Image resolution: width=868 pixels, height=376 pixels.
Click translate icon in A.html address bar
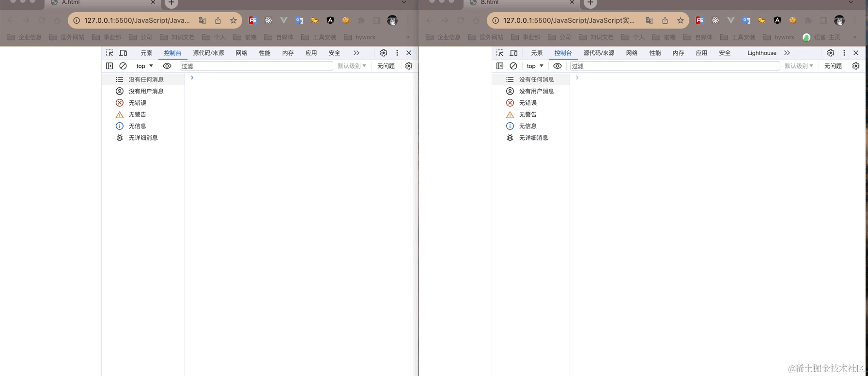coord(202,20)
